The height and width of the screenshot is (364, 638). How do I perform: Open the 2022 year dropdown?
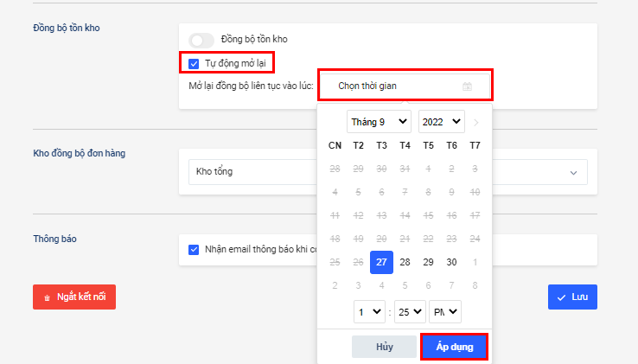(441, 122)
